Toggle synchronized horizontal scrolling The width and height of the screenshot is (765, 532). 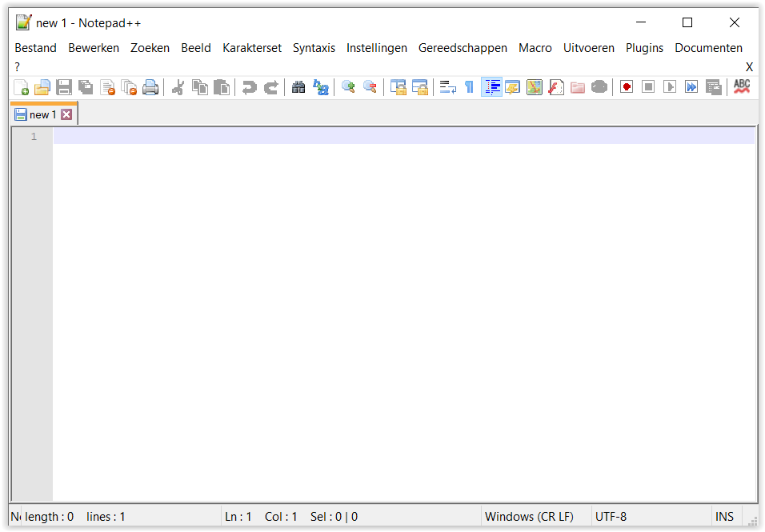coord(419,87)
